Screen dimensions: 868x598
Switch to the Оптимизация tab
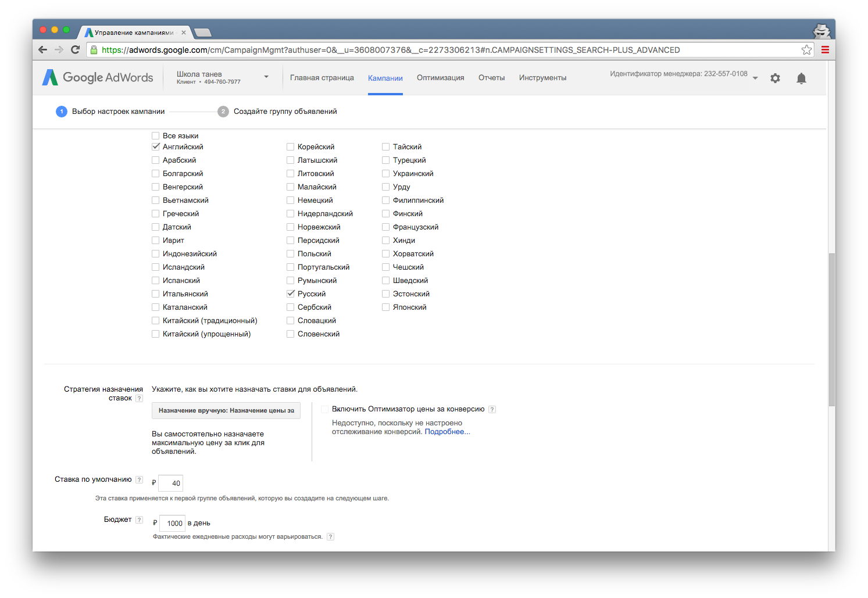tap(440, 78)
